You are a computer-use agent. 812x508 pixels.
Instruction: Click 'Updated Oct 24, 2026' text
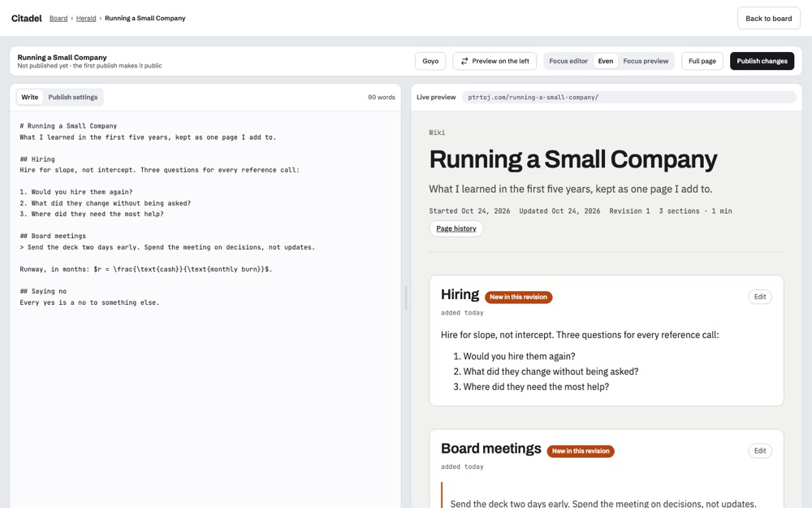[x=559, y=211]
